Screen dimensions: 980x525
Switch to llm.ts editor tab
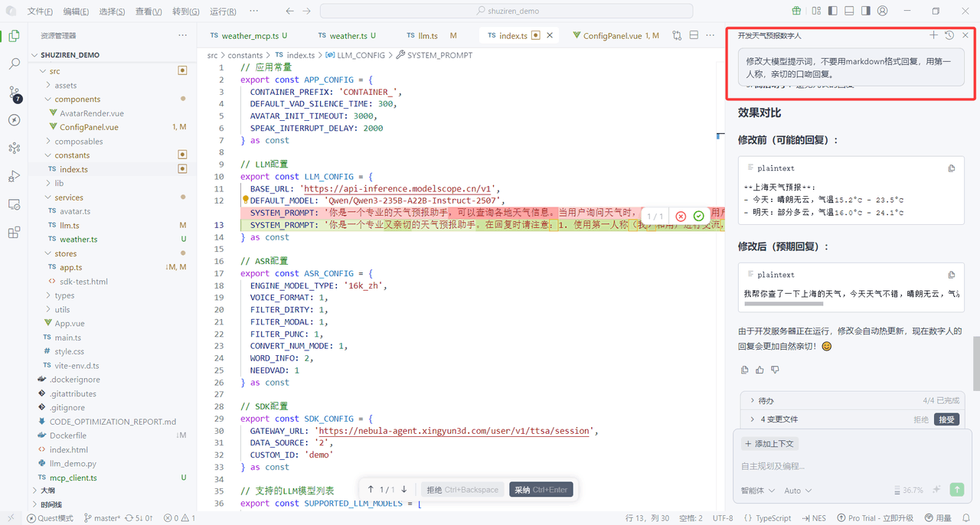click(x=428, y=35)
